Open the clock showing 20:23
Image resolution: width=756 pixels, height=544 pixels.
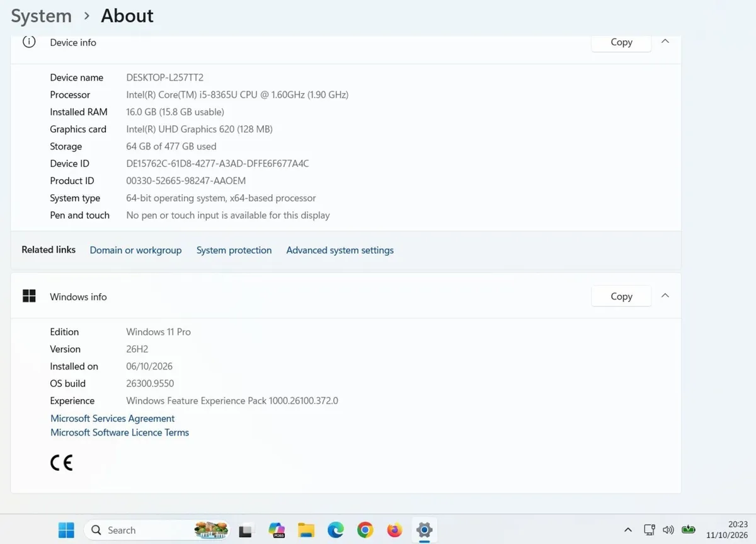point(726,530)
